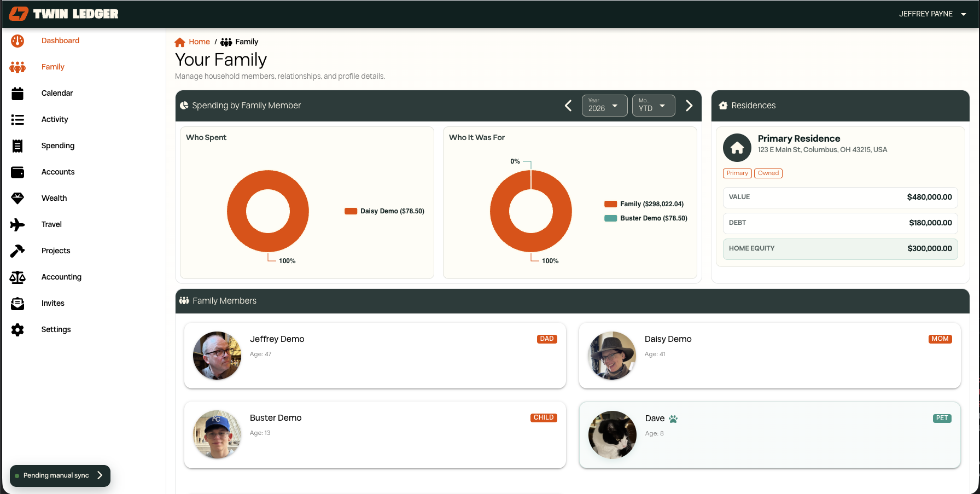Open Calendar in the sidebar
Image resolution: width=980 pixels, height=494 pixels.
tap(57, 93)
